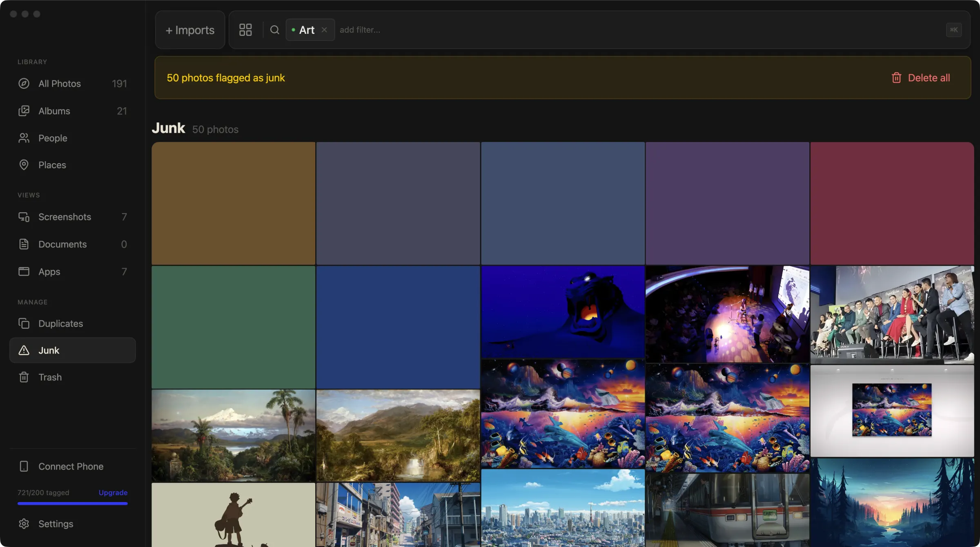Open the blue tiger cave photo
980x547 pixels.
pyautogui.click(x=563, y=312)
